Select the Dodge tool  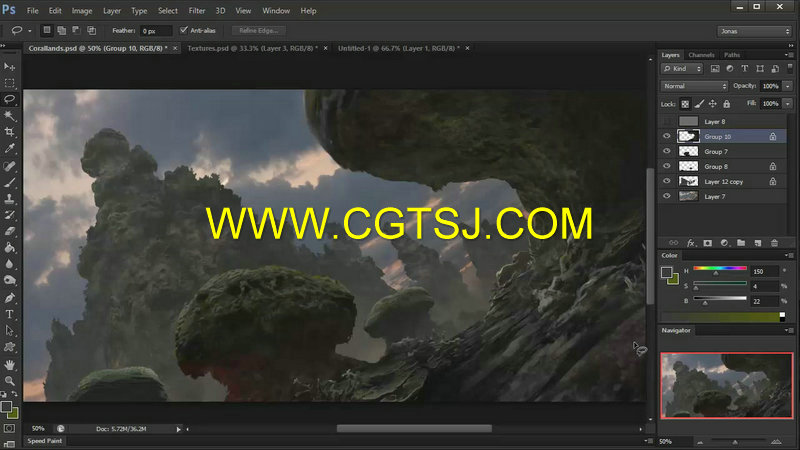tap(9, 280)
